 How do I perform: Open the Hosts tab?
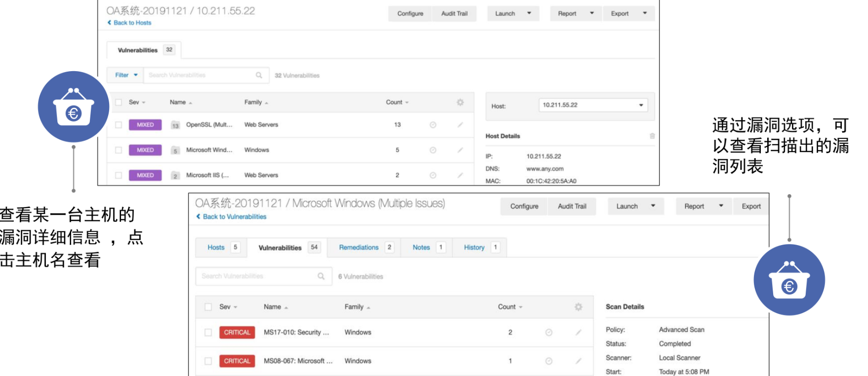(x=216, y=248)
